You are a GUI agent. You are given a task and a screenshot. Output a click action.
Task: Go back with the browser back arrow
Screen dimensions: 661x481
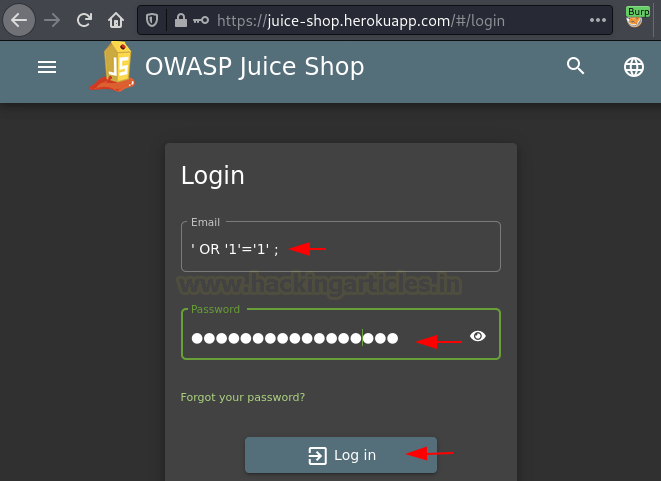(19, 20)
